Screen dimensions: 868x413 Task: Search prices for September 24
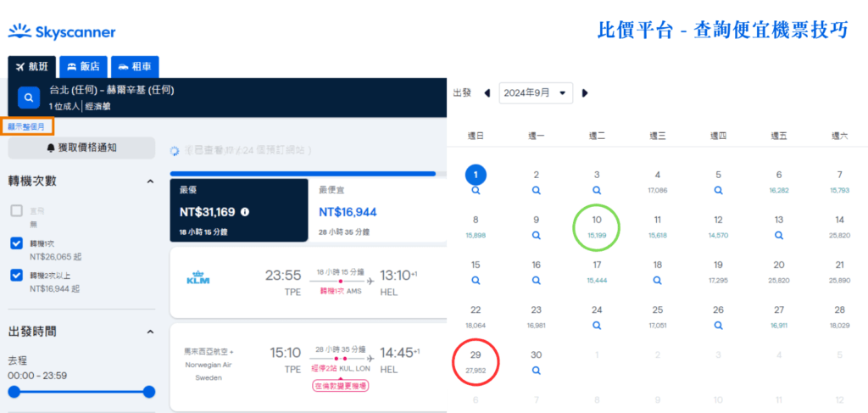[597, 326]
